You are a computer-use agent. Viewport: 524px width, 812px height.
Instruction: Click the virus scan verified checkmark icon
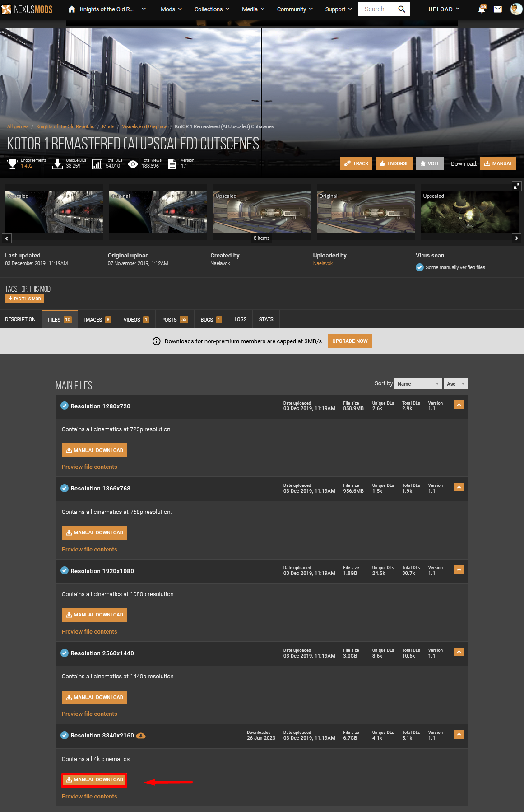click(x=420, y=267)
